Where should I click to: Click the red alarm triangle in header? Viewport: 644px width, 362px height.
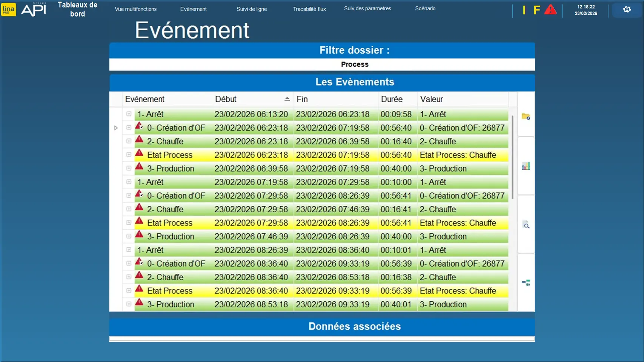click(x=550, y=10)
